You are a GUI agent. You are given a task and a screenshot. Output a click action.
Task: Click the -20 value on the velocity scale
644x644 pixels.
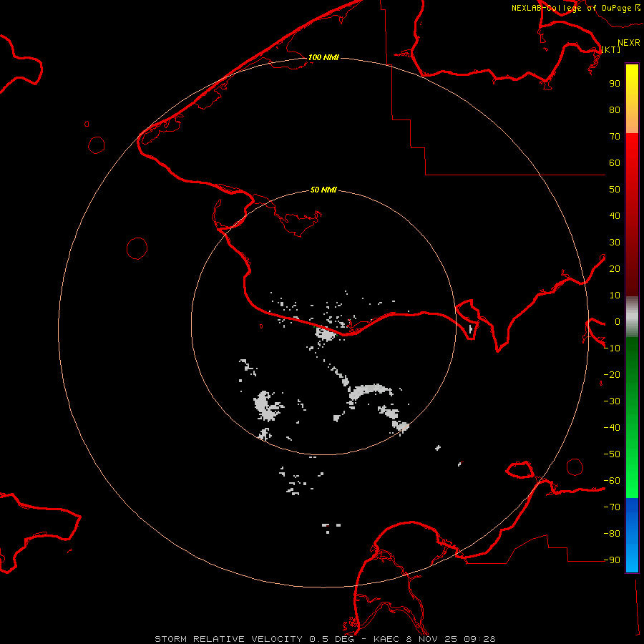[612, 375]
